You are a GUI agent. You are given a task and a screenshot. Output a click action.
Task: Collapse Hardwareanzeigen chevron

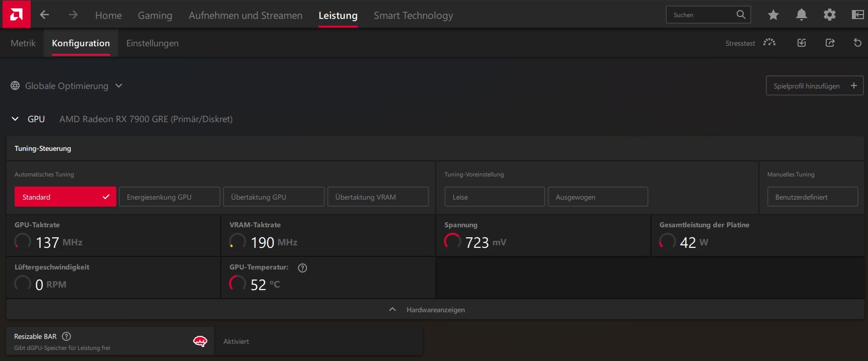coord(392,310)
